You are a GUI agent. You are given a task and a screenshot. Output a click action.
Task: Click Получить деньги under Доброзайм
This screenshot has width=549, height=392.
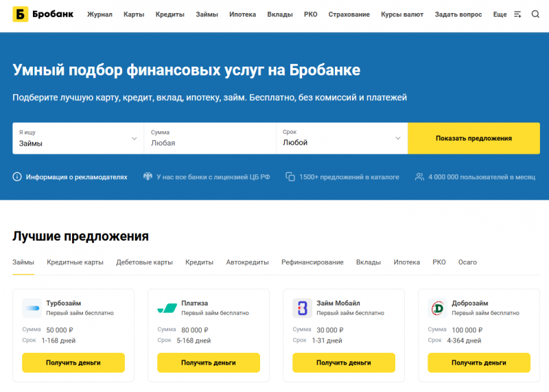pos(479,362)
